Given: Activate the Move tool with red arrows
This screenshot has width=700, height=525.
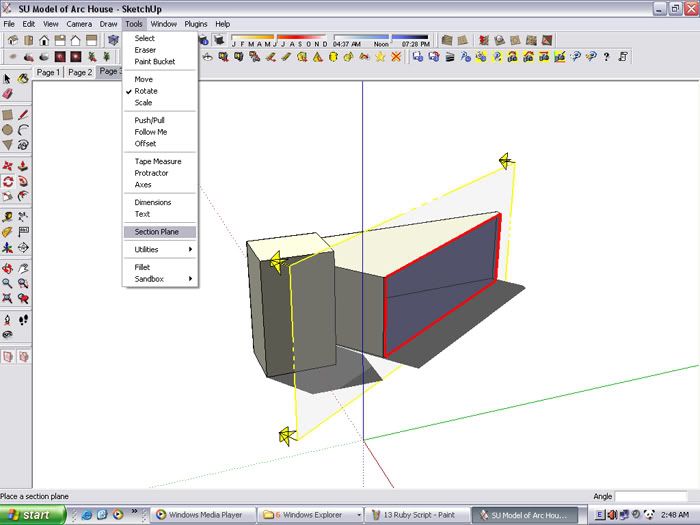Looking at the screenshot, I should pos(7,166).
